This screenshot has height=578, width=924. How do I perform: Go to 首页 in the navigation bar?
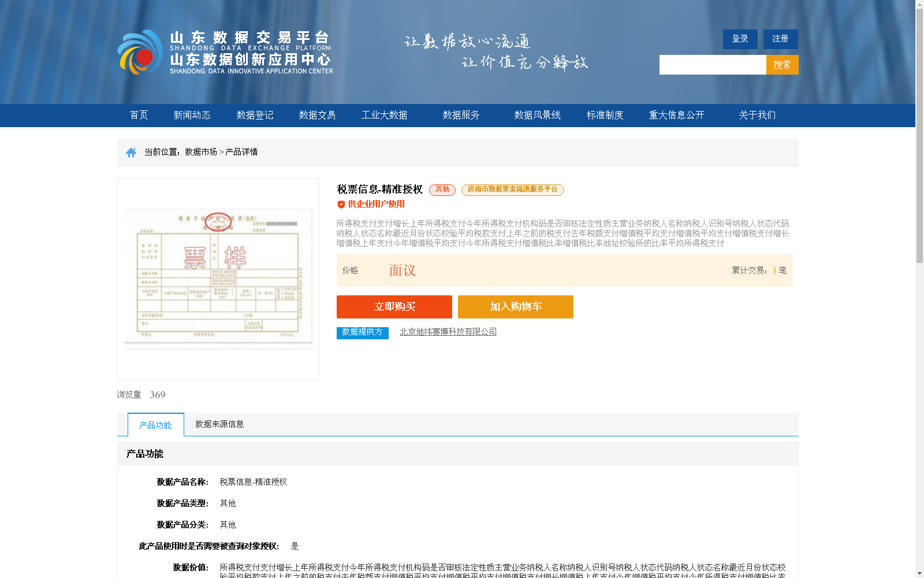click(x=139, y=115)
